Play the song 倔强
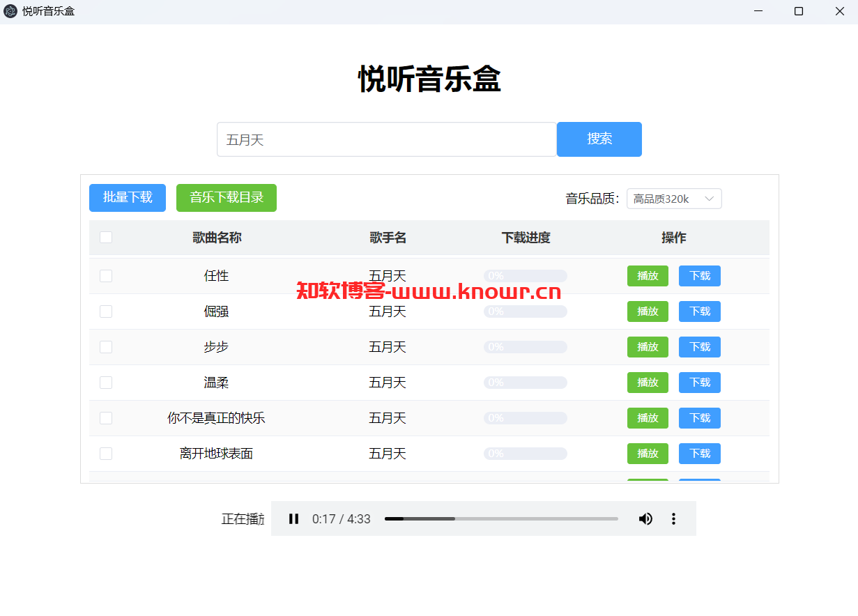Screen dimensions: 858x616 point(648,311)
